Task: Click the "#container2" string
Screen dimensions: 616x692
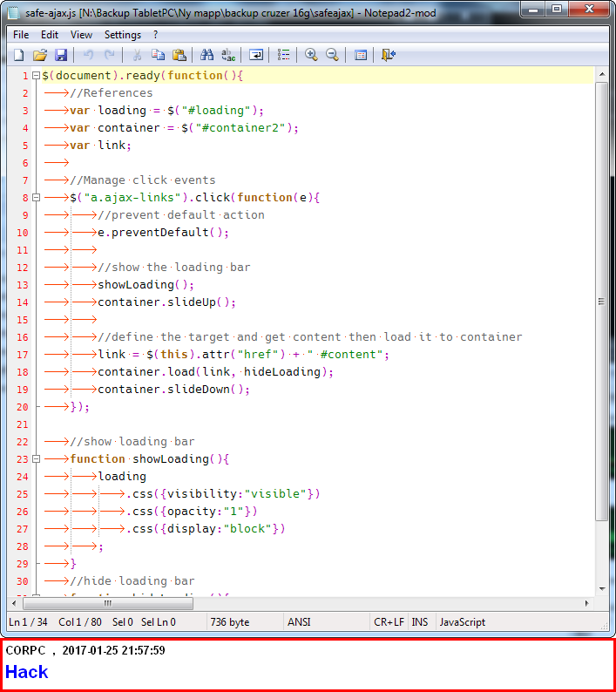Action: tap(241, 128)
